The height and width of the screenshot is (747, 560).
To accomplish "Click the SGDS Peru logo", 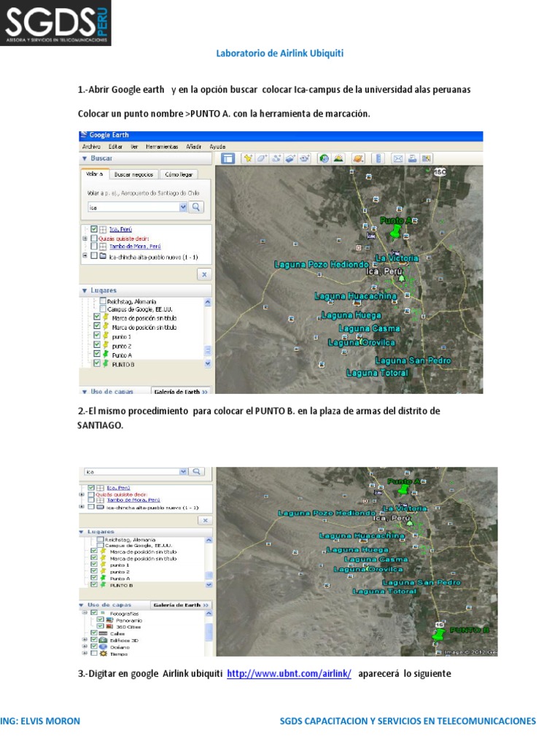I will click(55, 23).
